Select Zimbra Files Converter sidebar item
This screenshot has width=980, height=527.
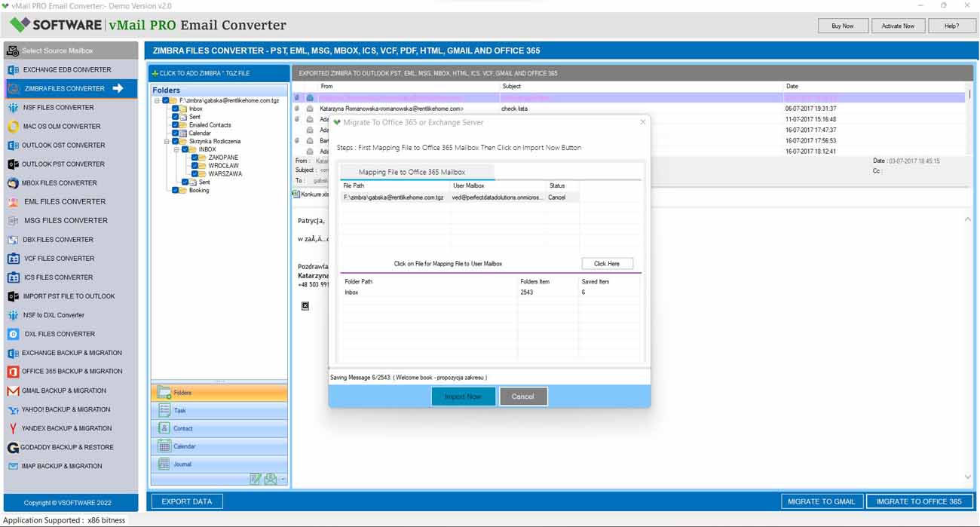pyautogui.click(x=70, y=88)
